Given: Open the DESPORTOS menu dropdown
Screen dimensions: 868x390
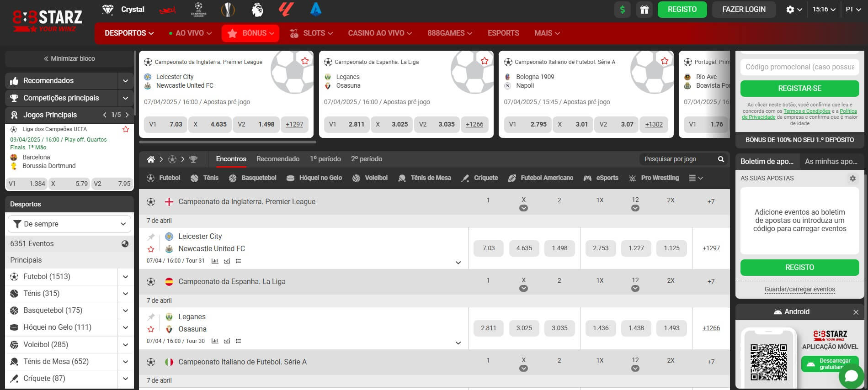Looking at the screenshot, I should [x=129, y=33].
